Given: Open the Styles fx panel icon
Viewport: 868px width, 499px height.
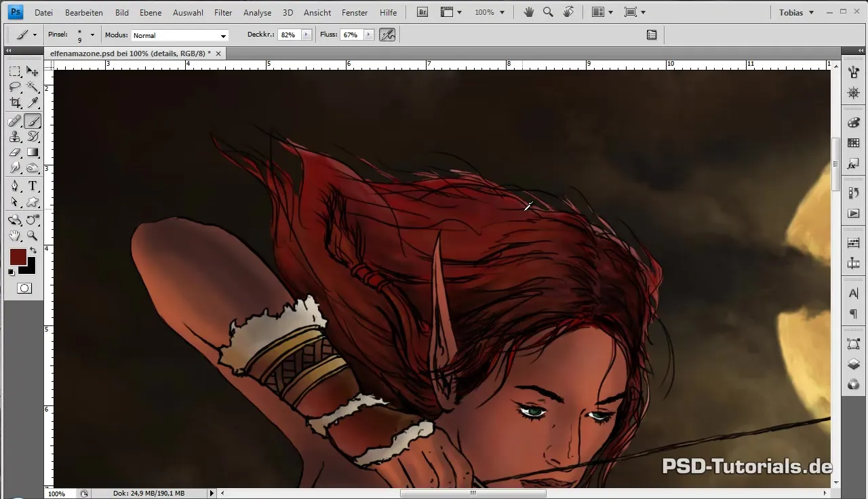Looking at the screenshot, I should pos(854,165).
